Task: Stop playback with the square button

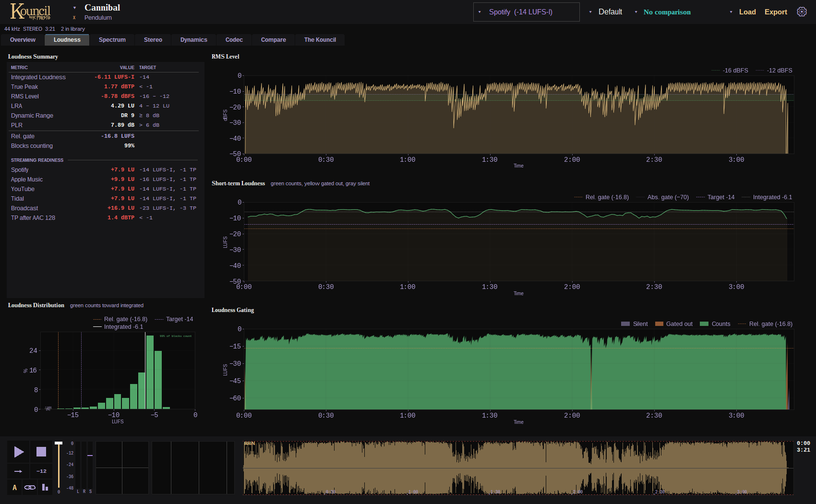Action: [41, 452]
